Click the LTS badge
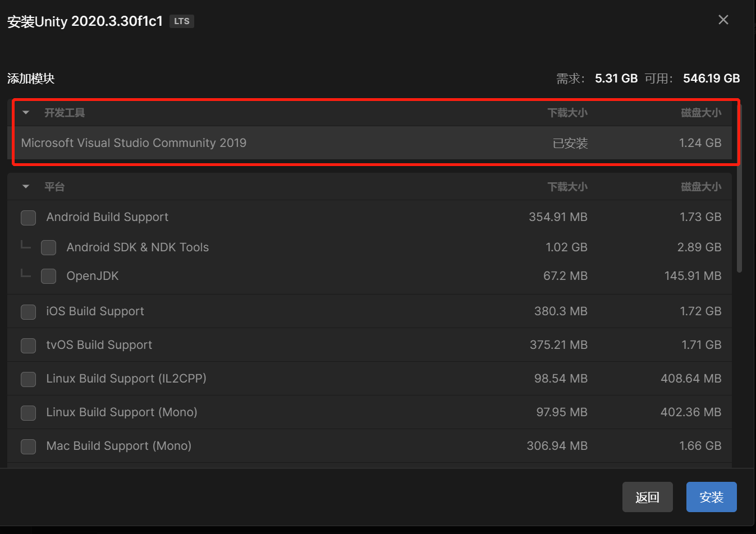The height and width of the screenshot is (534, 756). tap(181, 21)
